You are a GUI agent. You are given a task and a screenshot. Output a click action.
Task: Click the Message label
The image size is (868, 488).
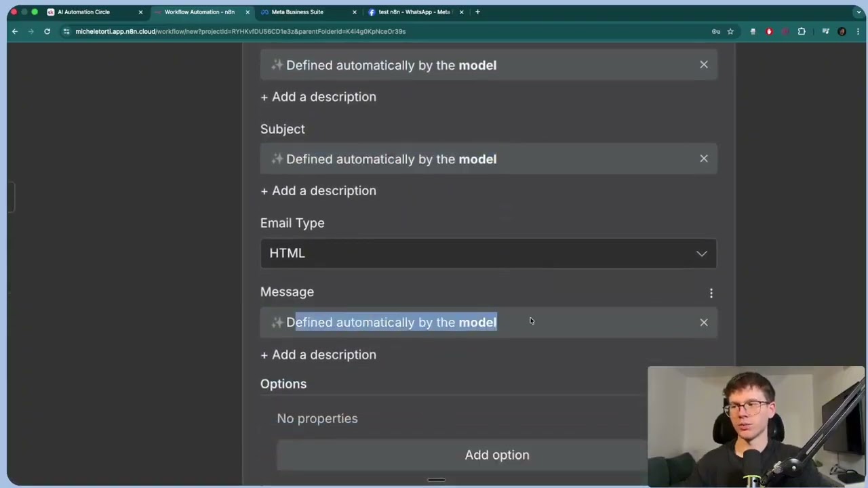point(287,292)
